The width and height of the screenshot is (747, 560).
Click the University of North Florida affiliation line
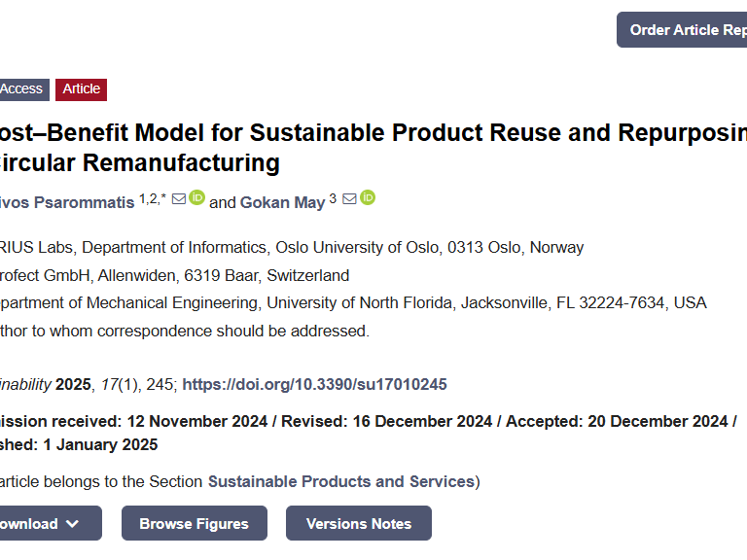tap(350, 302)
